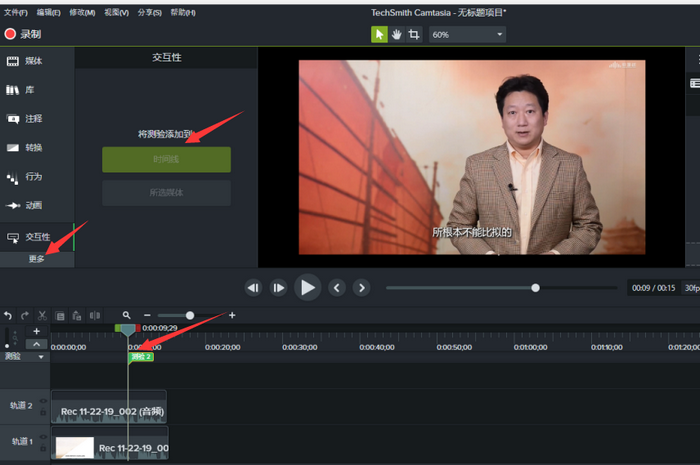Select the hand pan tool

[396, 34]
